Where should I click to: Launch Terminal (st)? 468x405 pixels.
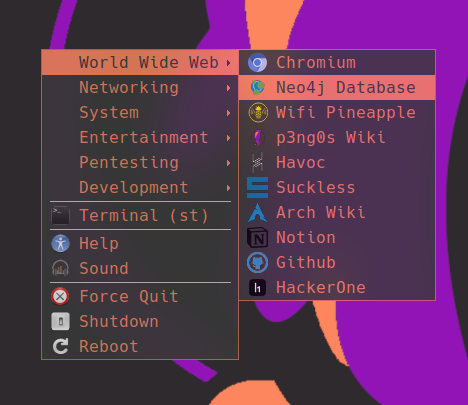(140, 215)
